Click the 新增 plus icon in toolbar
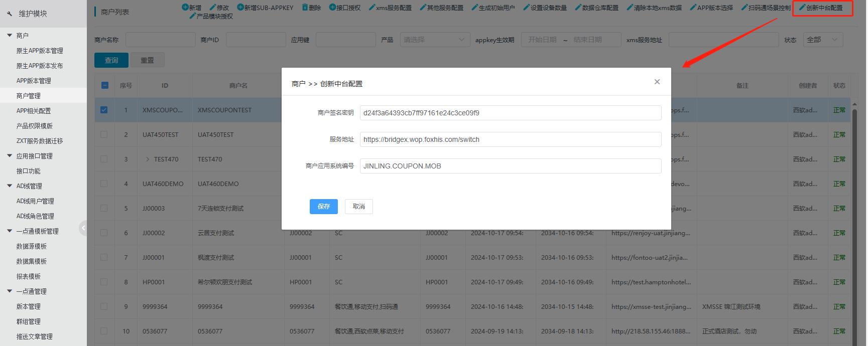868x346 pixels. (x=185, y=8)
